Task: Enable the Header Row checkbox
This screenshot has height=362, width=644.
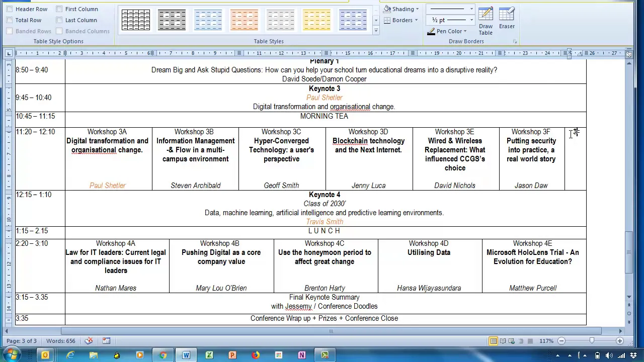Action: tap(9, 9)
